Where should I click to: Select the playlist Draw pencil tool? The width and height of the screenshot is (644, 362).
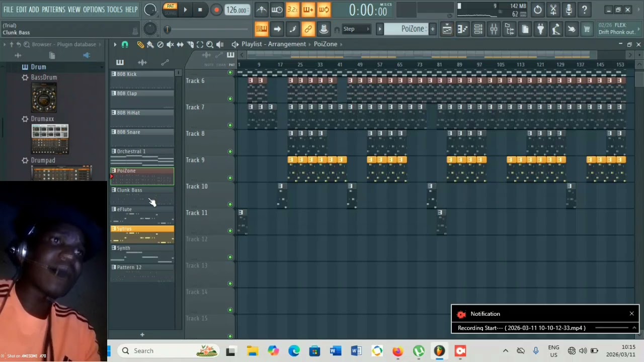pyautogui.click(x=140, y=45)
